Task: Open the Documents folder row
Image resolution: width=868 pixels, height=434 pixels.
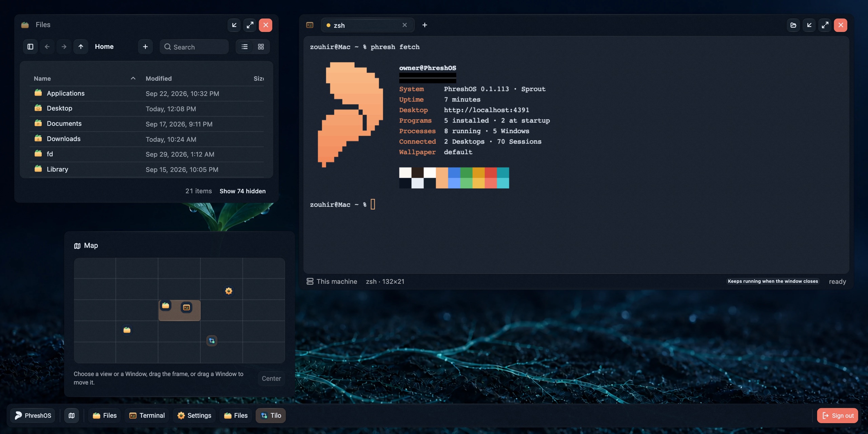Action: point(146,124)
